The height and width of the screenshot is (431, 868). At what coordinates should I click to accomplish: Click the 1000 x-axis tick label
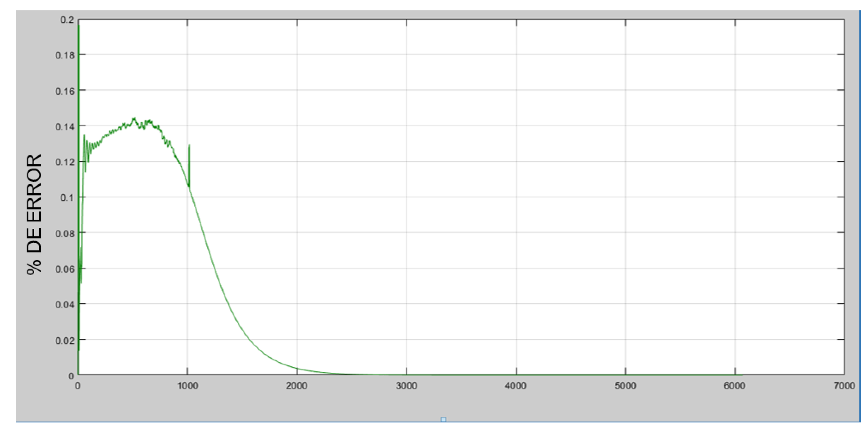pyautogui.click(x=188, y=386)
